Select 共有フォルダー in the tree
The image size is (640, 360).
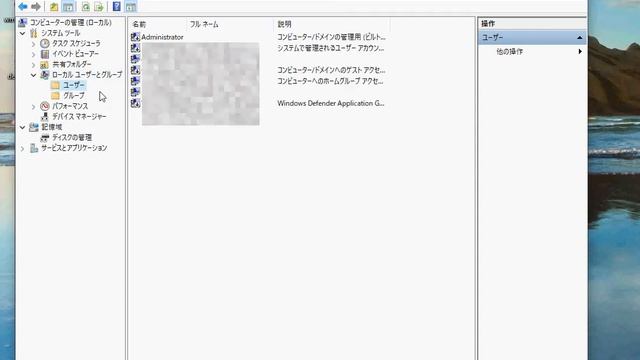72,64
